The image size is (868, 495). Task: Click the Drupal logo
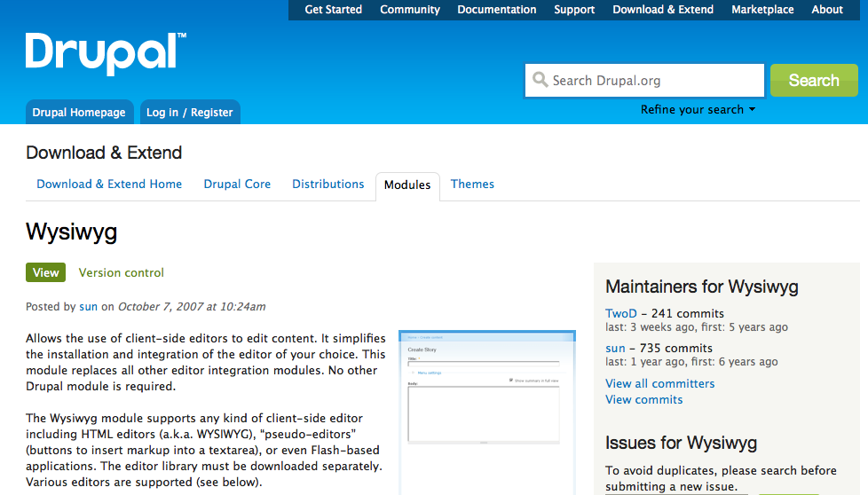tap(106, 53)
